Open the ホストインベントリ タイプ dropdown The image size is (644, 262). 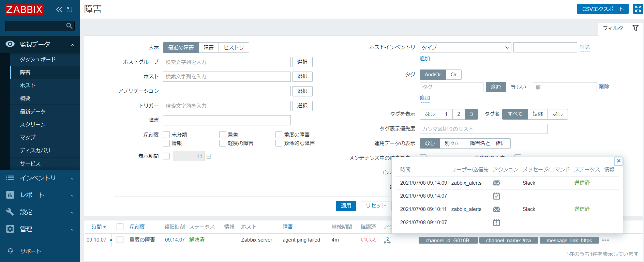465,47
